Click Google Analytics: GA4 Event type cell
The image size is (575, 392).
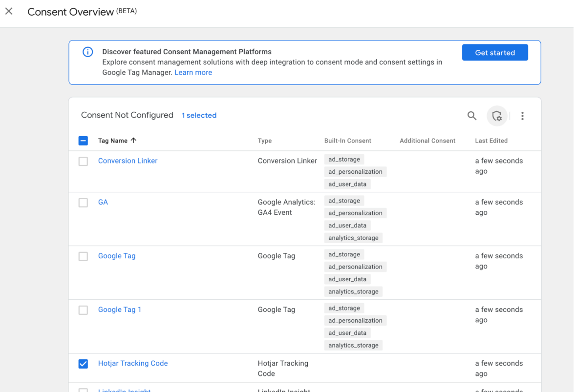coord(286,207)
